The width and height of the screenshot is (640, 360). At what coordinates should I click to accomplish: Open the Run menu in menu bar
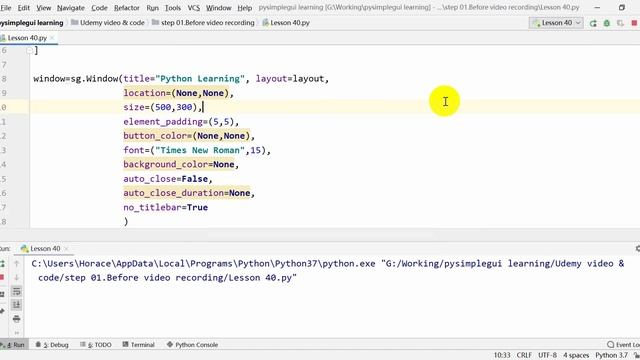coord(152,8)
